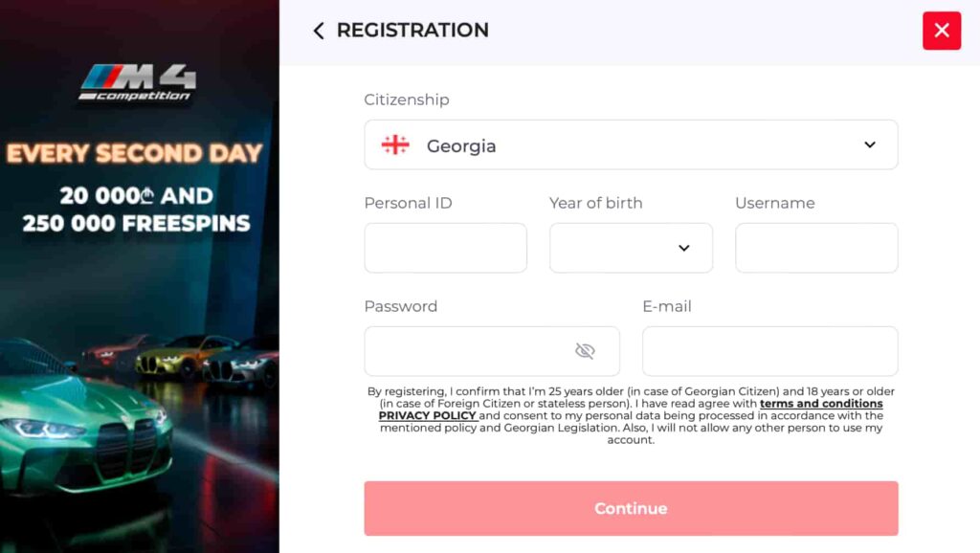
Task: Select the Georgia citizenship combo box
Action: (x=631, y=145)
